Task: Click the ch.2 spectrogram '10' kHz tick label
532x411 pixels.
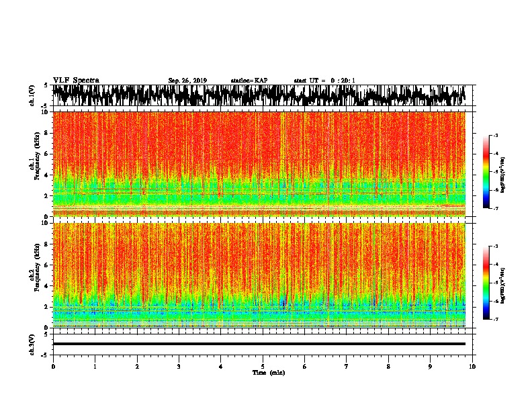Action: [45, 223]
